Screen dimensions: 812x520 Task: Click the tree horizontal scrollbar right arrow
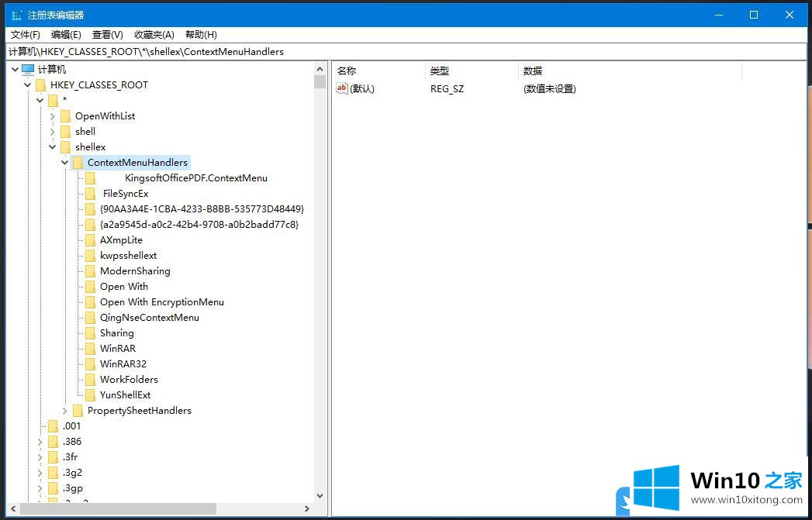(x=307, y=509)
